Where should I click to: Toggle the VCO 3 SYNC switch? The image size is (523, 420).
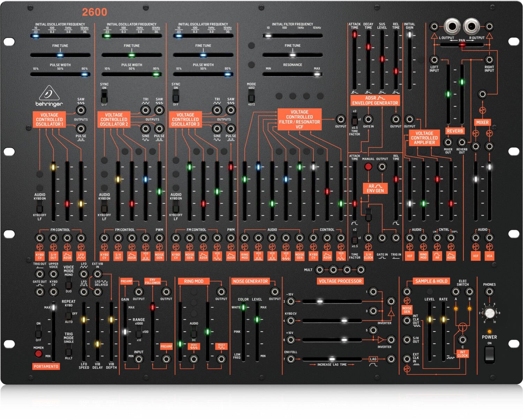(x=176, y=96)
